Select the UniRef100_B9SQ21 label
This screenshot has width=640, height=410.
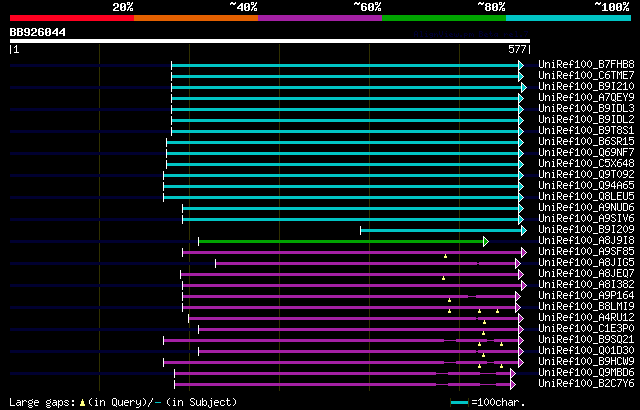click(x=586, y=340)
